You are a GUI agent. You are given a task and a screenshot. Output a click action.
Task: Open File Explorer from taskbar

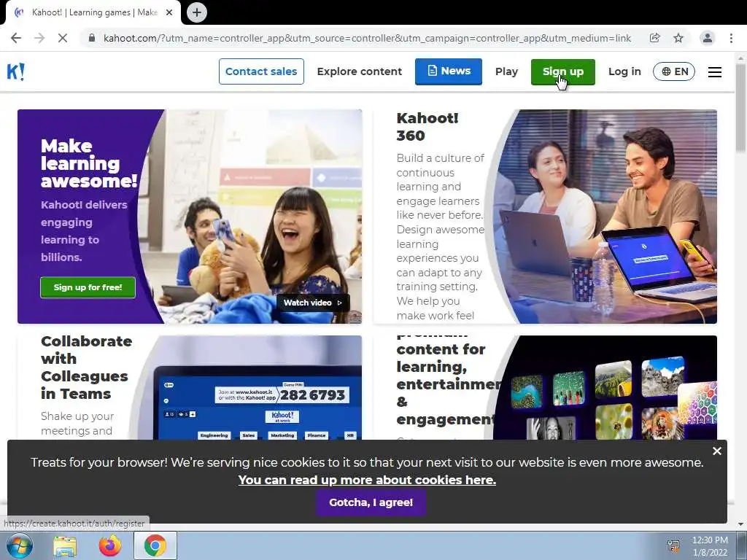[65, 545]
